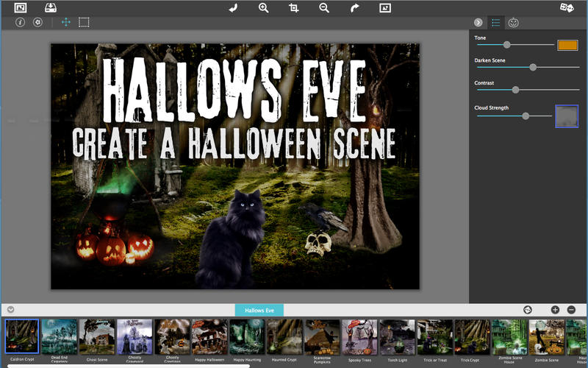Enable the rectangular selection tool
The image size is (588, 368).
point(84,22)
